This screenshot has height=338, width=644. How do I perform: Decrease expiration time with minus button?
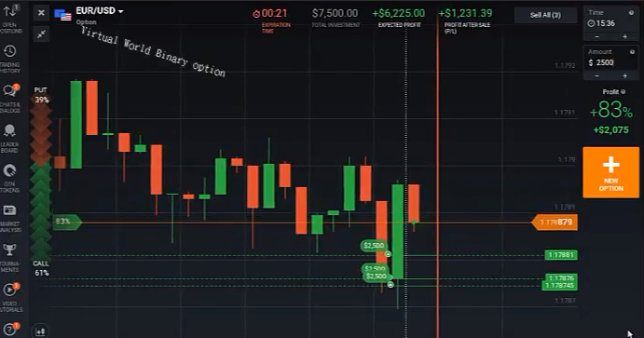point(596,37)
